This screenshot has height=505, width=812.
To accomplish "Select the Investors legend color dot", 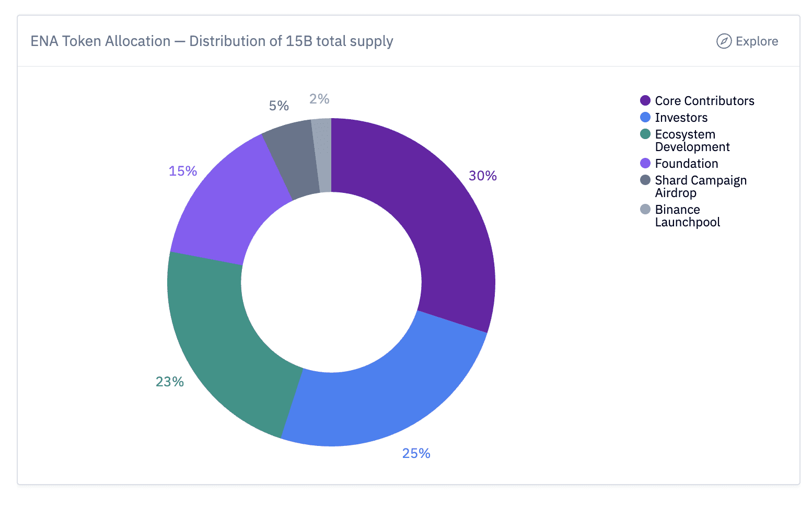I will 644,117.
